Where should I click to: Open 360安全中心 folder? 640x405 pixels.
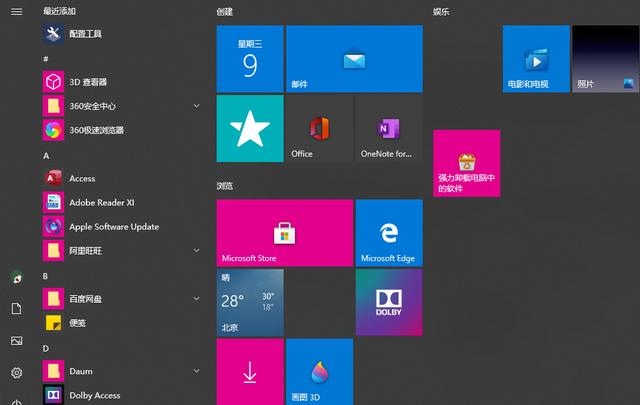pyautogui.click(x=122, y=106)
